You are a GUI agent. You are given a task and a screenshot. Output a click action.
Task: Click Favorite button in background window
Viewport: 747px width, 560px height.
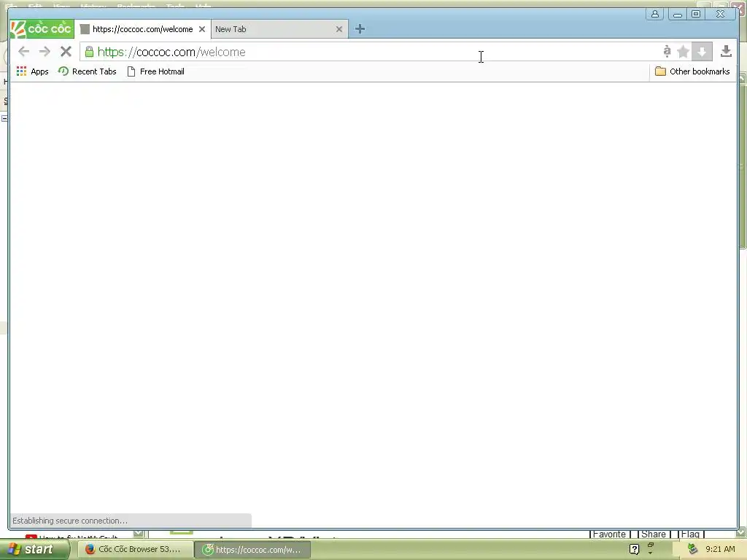(609, 534)
